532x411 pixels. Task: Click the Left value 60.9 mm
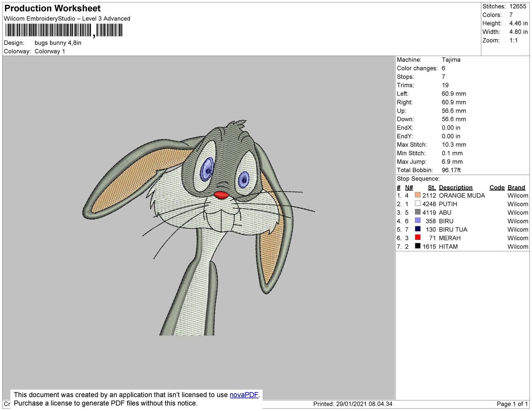pyautogui.click(x=454, y=93)
